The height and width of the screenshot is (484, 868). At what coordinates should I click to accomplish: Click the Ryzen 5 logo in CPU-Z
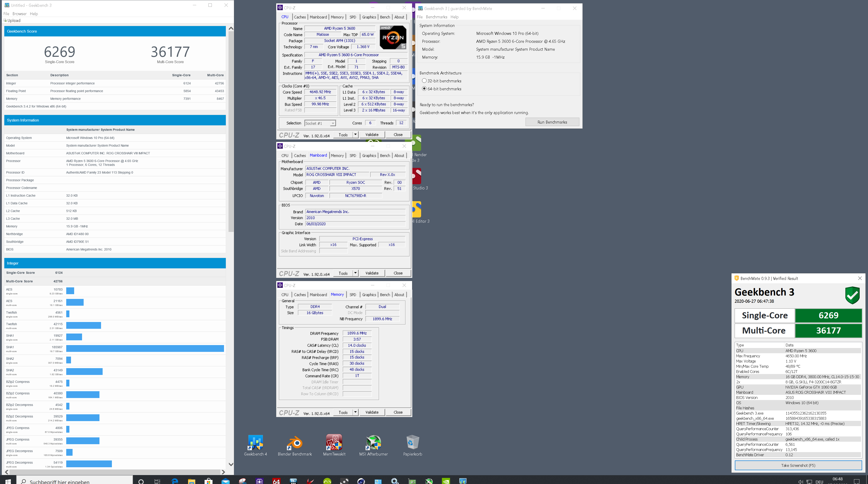(x=393, y=37)
